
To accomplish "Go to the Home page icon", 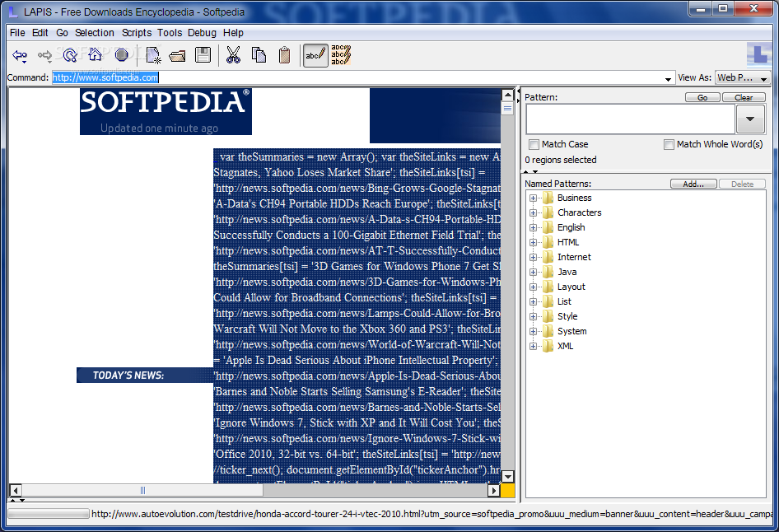I will click(x=96, y=54).
